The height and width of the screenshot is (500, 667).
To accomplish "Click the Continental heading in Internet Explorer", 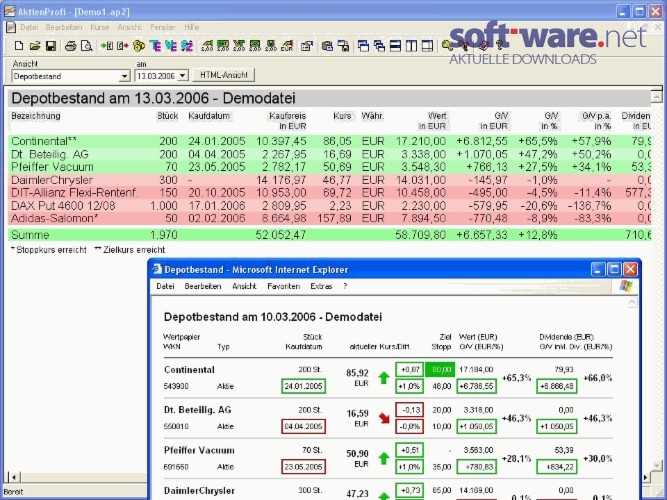I will [189, 370].
